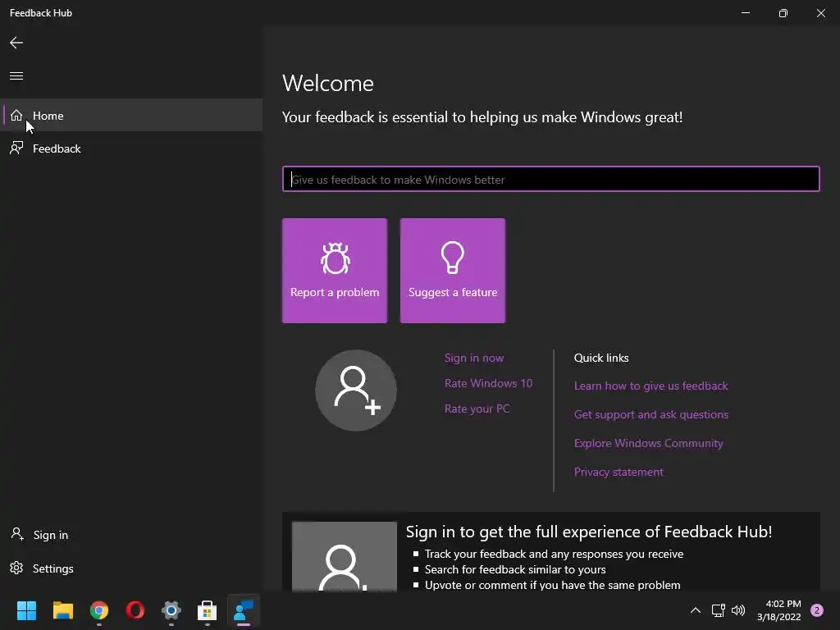
Task: Click the Report a problem tile
Action: pos(335,271)
